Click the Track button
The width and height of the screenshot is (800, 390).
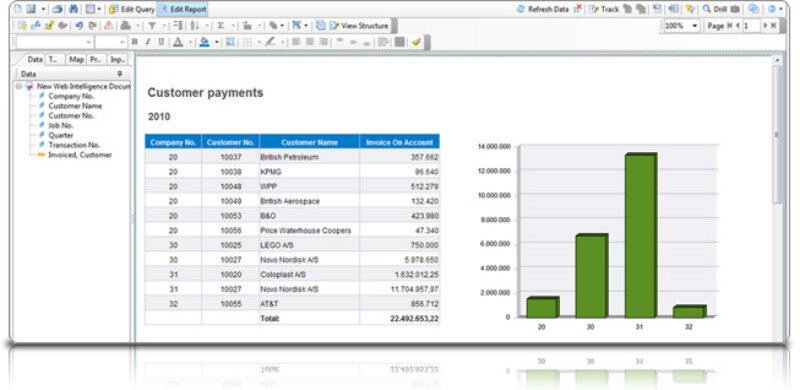pyautogui.click(x=604, y=9)
